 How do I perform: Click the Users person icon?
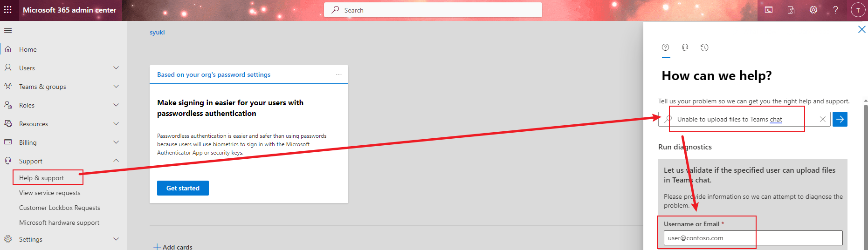click(x=8, y=68)
